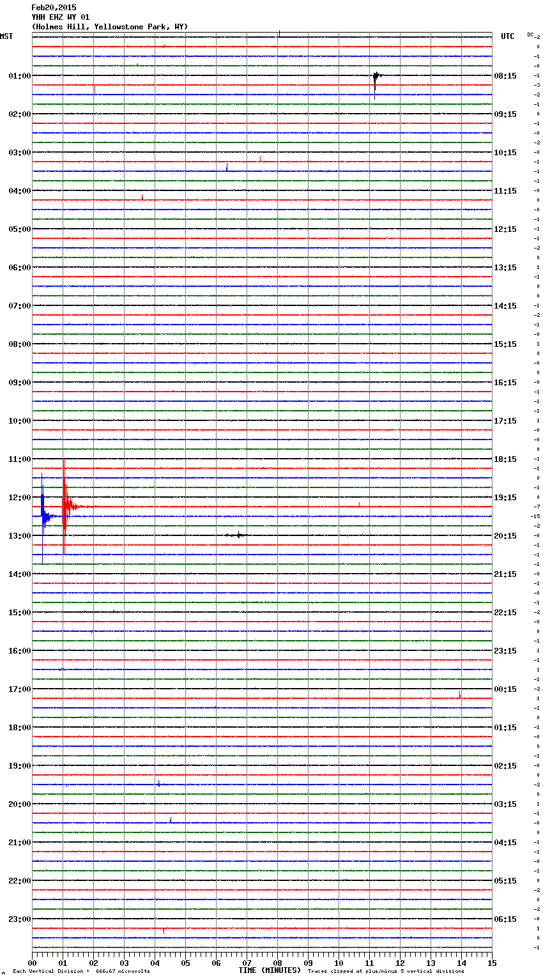Select the 08:00 MST row label
The image size is (543, 980).
tap(20, 344)
